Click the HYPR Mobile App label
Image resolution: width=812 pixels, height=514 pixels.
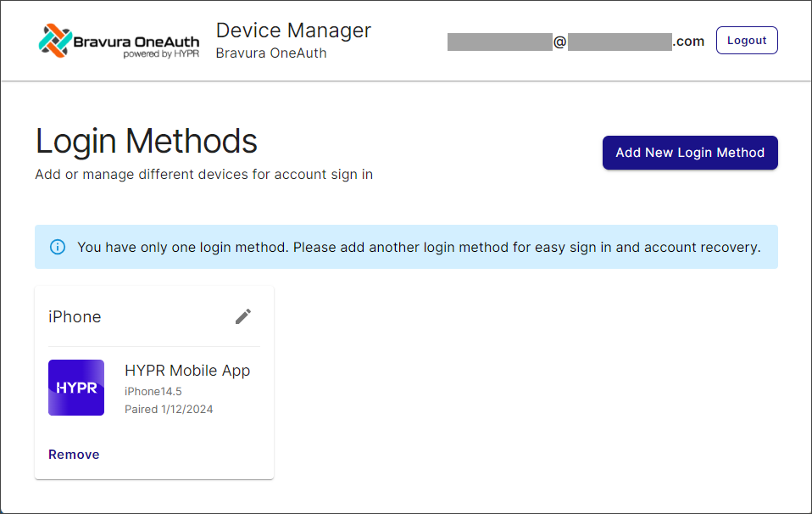187,371
